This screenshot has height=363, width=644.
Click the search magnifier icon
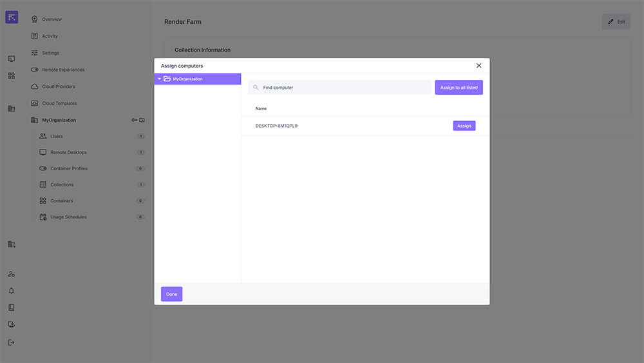coord(256,88)
